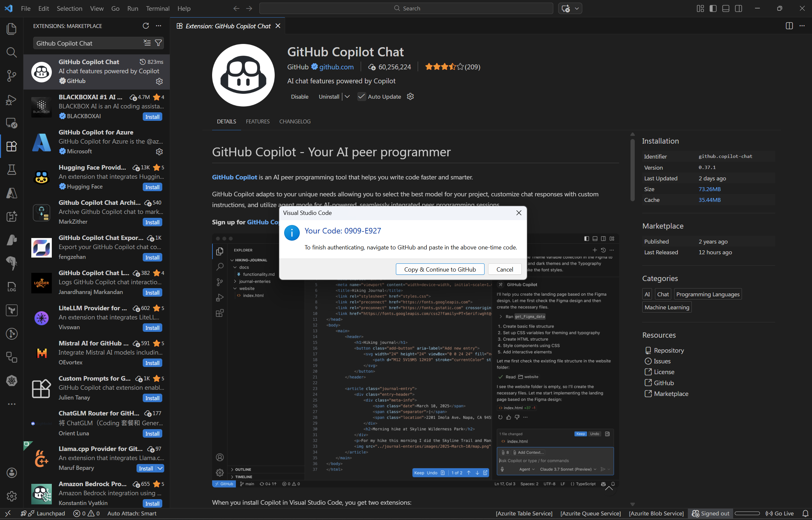The width and height of the screenshot is (812, 520).
Task: Click the command center Search box
Action: [406, 8]
